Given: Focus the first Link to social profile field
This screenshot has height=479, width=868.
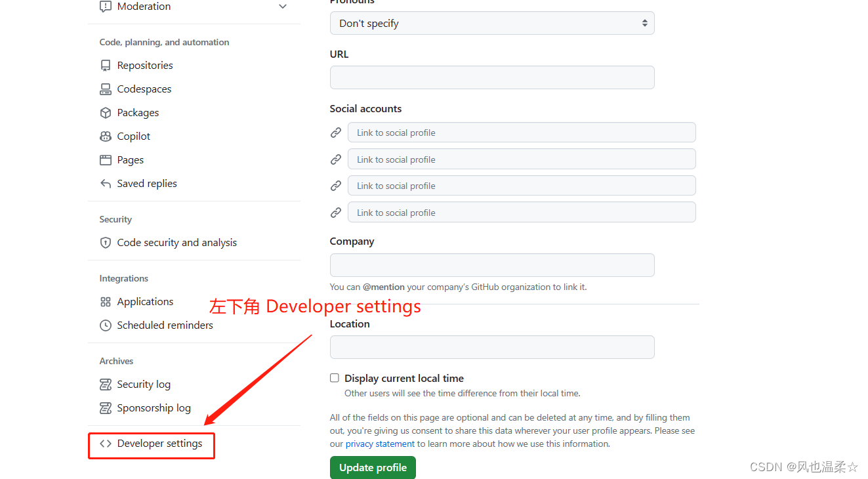Looking at the screenshot, I should tap(522, 133).
